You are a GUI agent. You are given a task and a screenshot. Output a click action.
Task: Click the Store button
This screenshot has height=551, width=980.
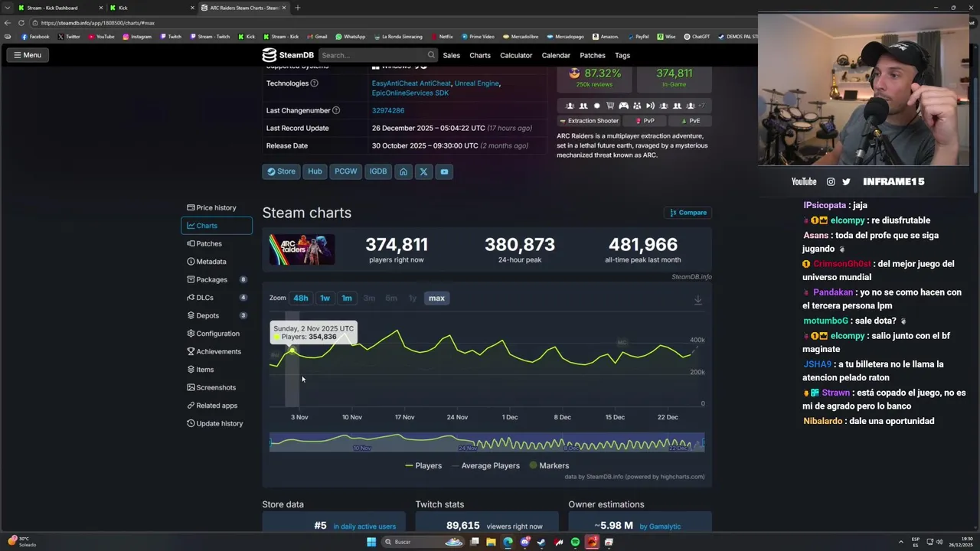[281, 171]
